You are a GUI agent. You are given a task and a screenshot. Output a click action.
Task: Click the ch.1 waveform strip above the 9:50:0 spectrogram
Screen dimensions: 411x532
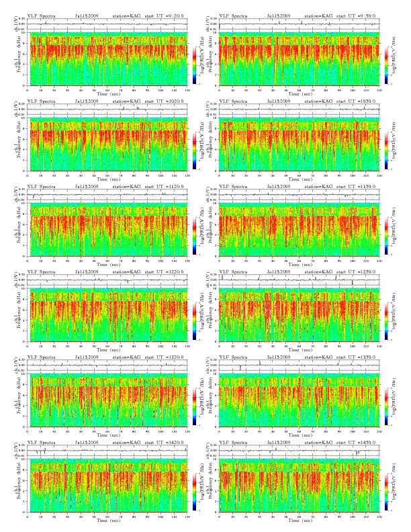tap(299, 24)
